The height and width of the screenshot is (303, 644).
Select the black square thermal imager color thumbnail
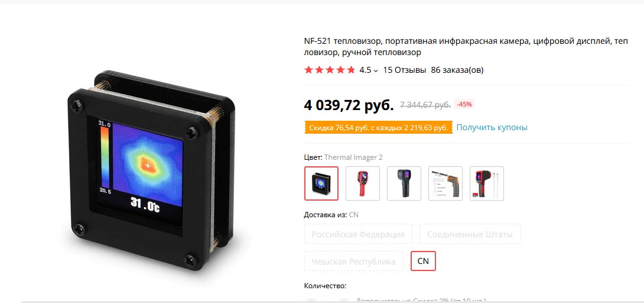click(321, 183)
